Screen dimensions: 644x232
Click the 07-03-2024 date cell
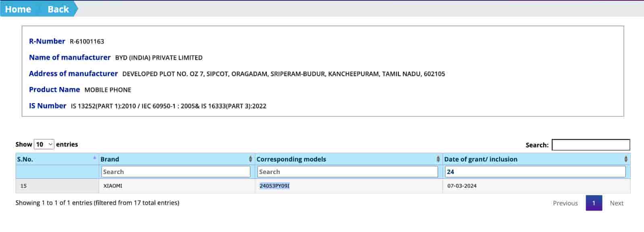pos(462,186)
